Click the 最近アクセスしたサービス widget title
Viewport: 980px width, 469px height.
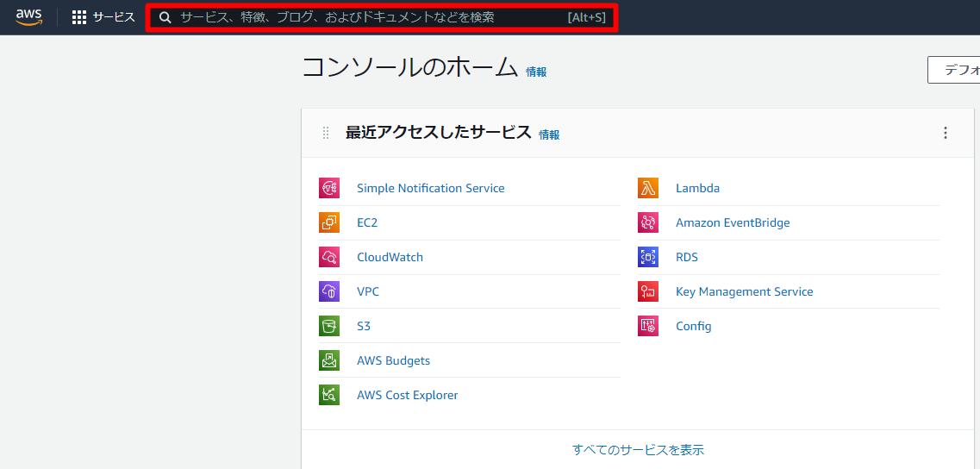[x=438, y=133]
